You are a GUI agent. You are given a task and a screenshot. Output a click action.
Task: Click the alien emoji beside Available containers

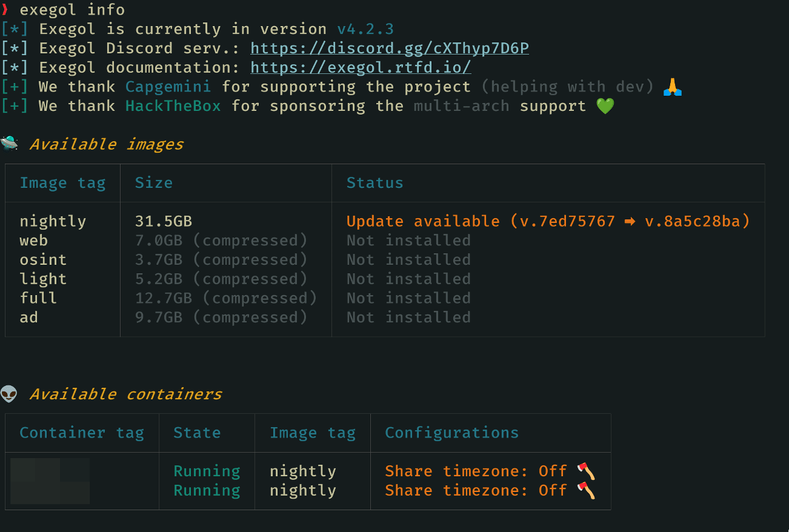(x=9, y=394)
